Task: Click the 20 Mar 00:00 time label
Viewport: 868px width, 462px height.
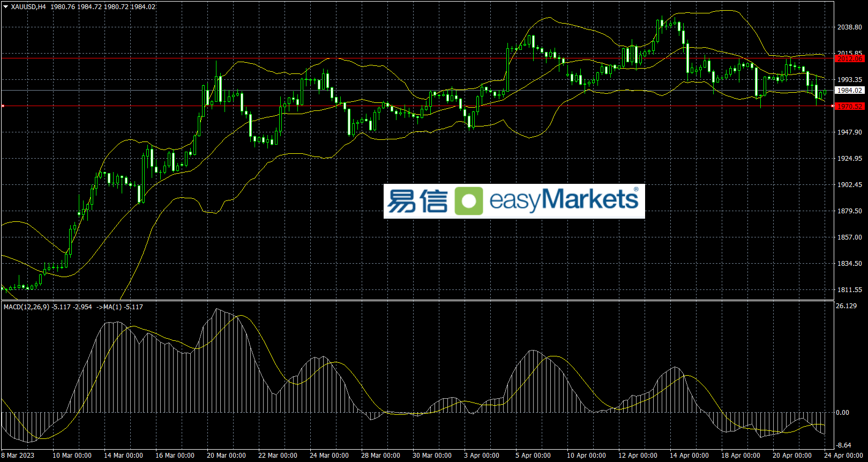Action: coord(226,456)
